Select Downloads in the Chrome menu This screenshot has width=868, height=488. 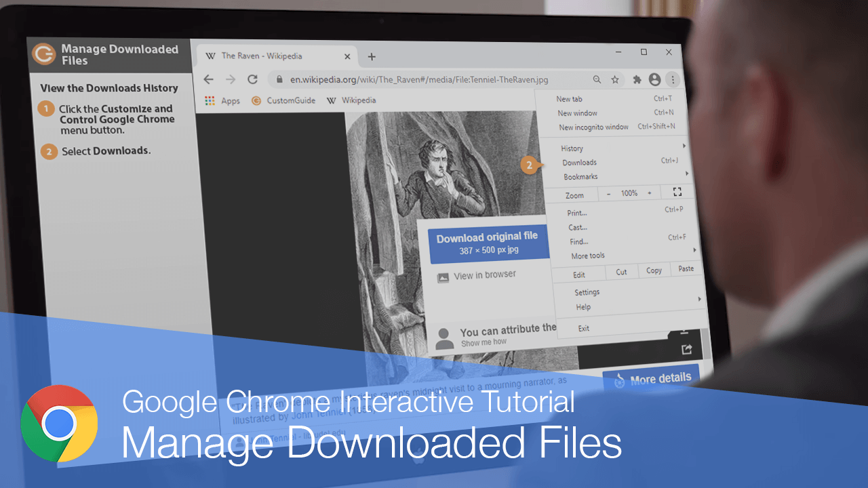(580, 162)
